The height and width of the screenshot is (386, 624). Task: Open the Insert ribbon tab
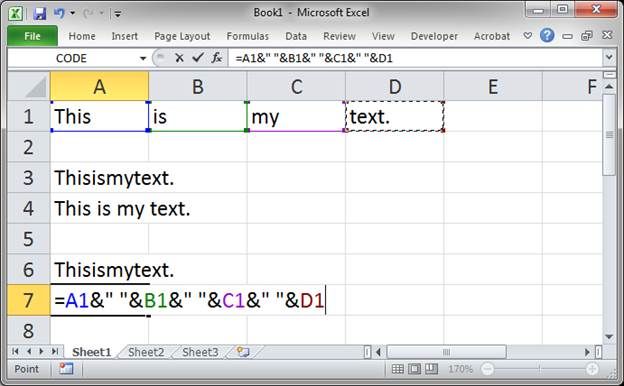click(125, 36)
